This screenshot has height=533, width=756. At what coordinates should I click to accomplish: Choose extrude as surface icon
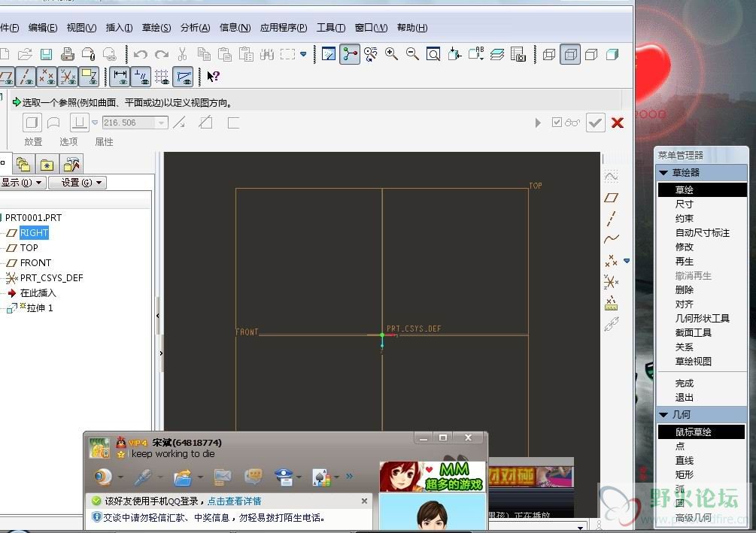coord(53,123)
